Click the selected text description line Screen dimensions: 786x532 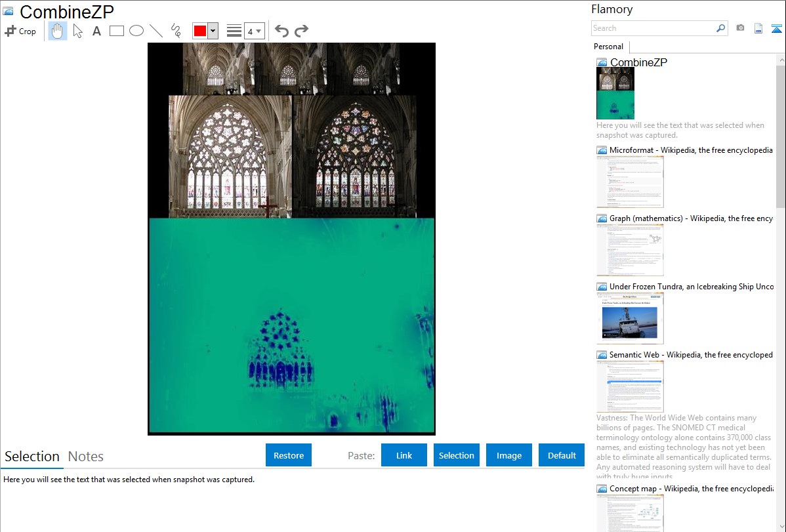[129, 480]
